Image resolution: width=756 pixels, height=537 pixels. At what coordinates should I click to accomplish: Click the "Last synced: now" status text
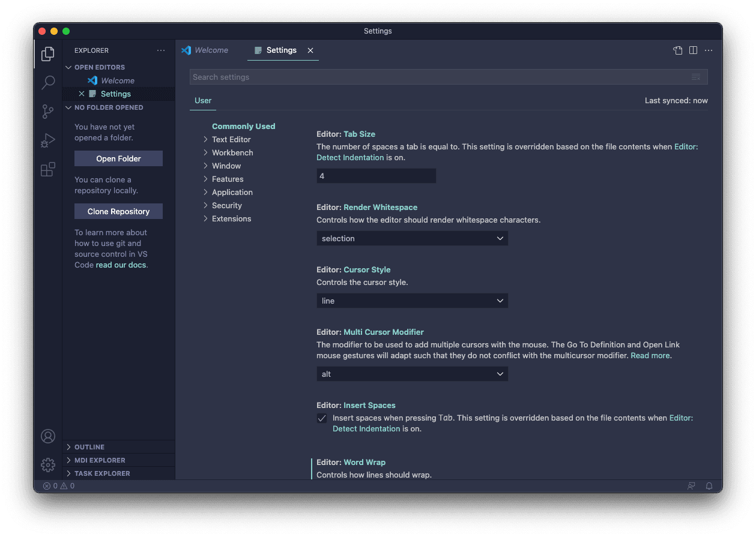(676, 100)
